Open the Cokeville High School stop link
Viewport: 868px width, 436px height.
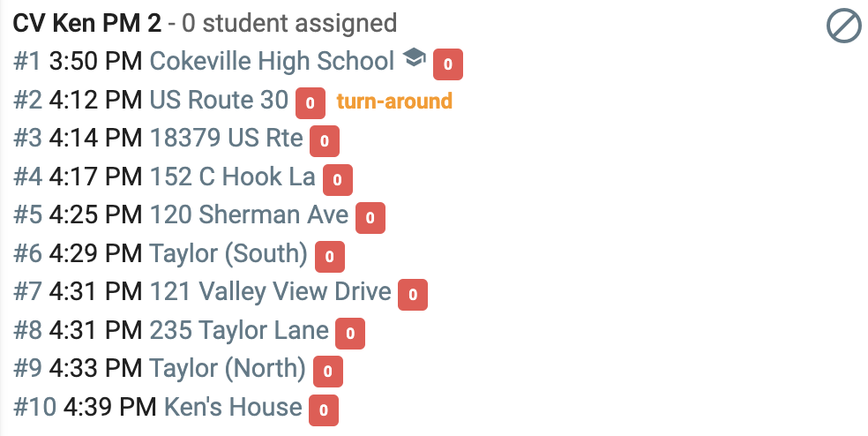click(x=272, y=61)
